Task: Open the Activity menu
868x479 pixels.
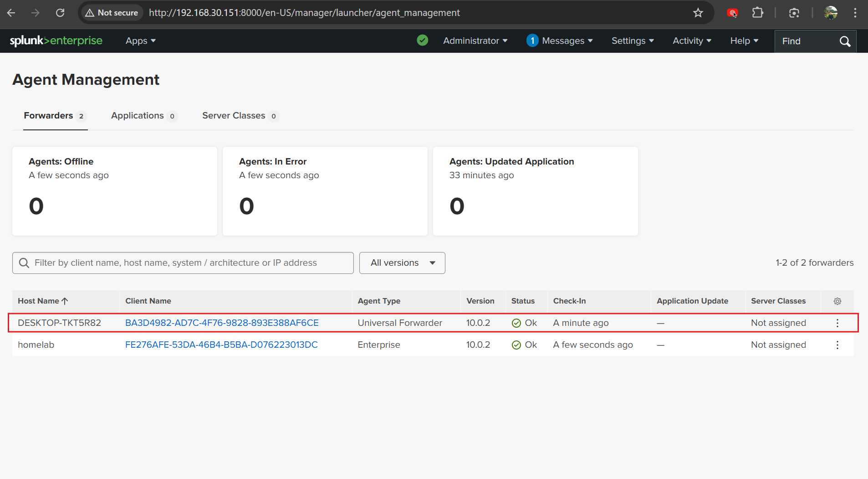Action: tap(691, 41)
